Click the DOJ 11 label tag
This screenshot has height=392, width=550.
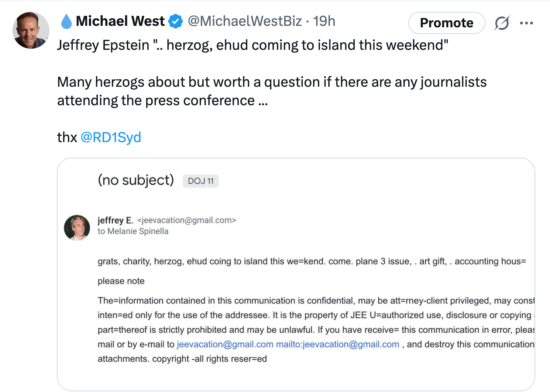pos(201,181)
